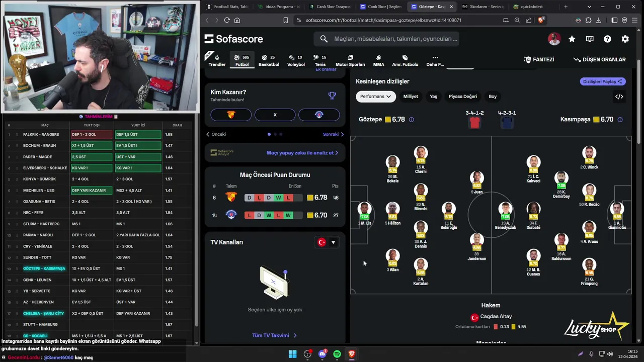Open Brave Shields lion icon

541,20
